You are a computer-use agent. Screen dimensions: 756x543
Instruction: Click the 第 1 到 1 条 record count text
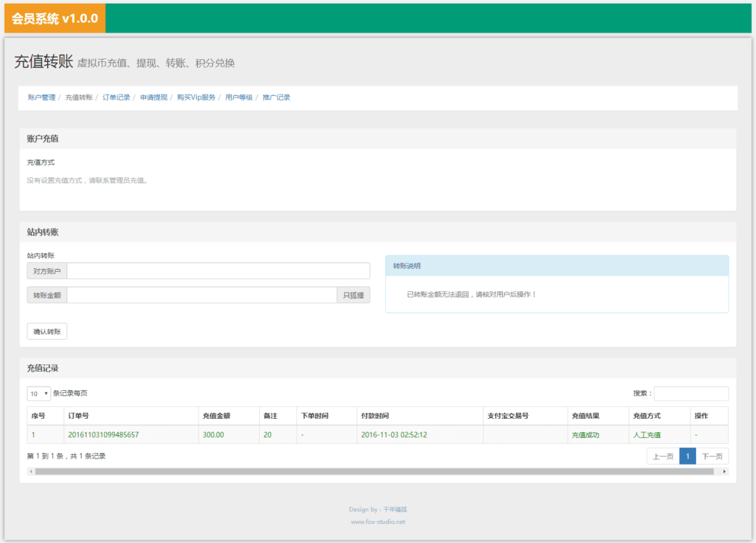66,456
